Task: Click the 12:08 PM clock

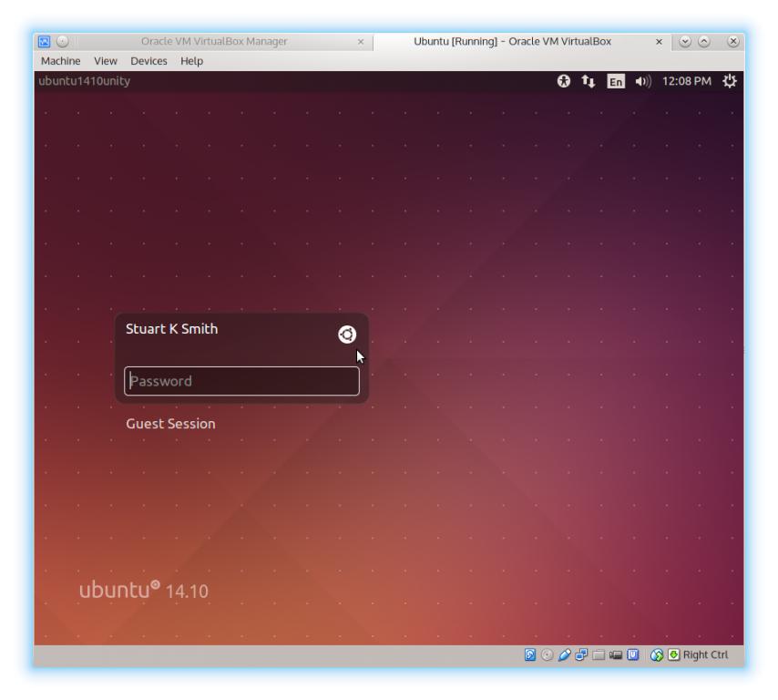Action: pyautogui.click(x=685, y=81)
